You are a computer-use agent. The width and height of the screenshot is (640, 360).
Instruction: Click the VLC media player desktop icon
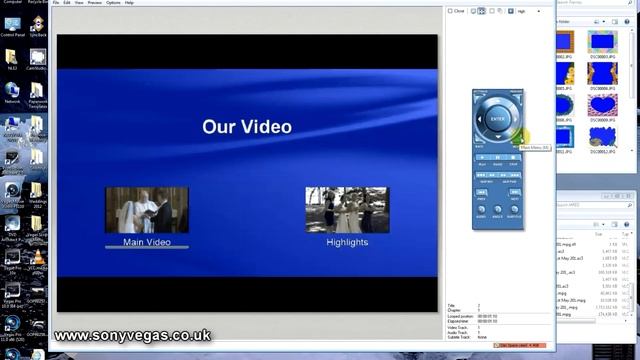[38, 262]
